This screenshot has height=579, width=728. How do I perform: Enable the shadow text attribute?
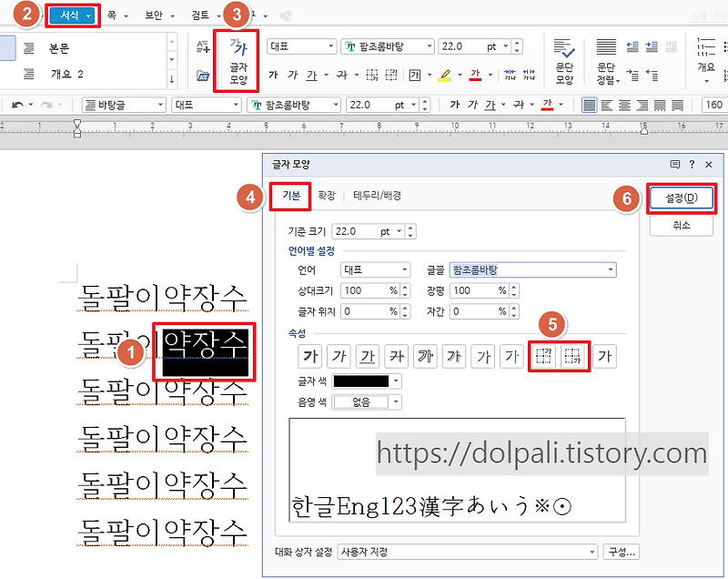click(452, 356)
